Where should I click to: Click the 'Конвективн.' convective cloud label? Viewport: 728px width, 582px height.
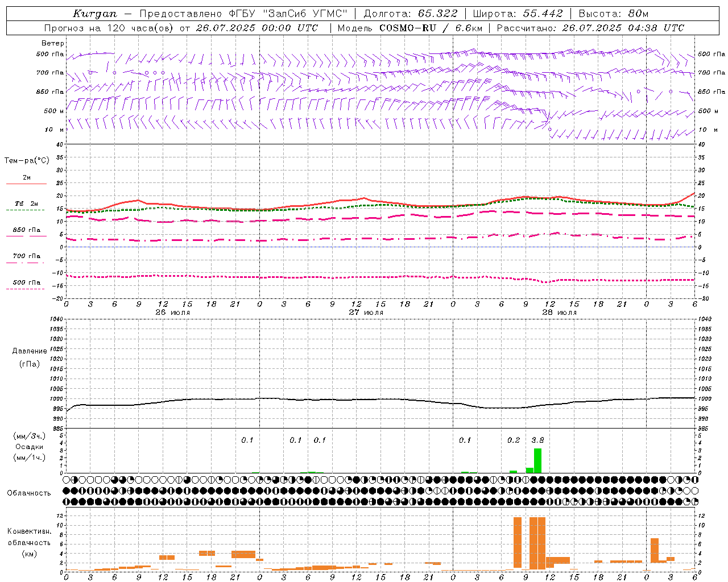pos(29,531)
